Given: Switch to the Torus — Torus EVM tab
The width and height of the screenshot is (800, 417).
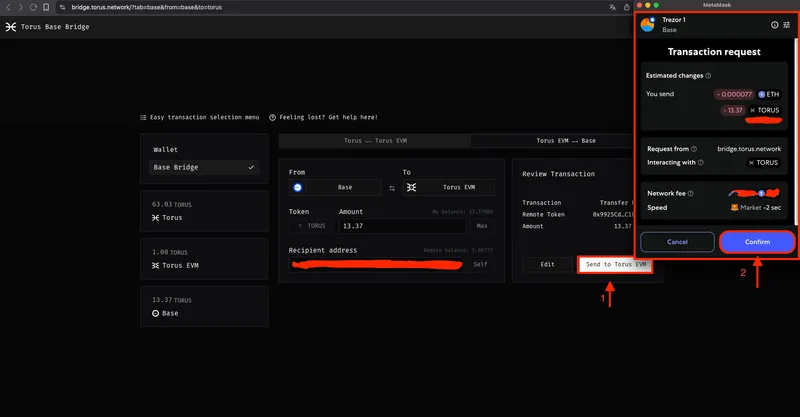Looking at the screenshot, I should click(374, 141).
